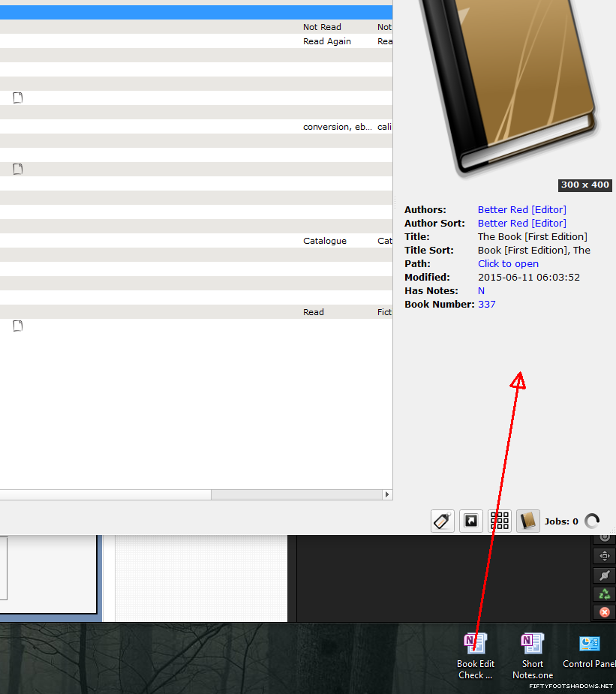Viewport: 616px width, 694px height.
Task: Click the horizontal scrollbar right arrow
Action: coord(387,494)
